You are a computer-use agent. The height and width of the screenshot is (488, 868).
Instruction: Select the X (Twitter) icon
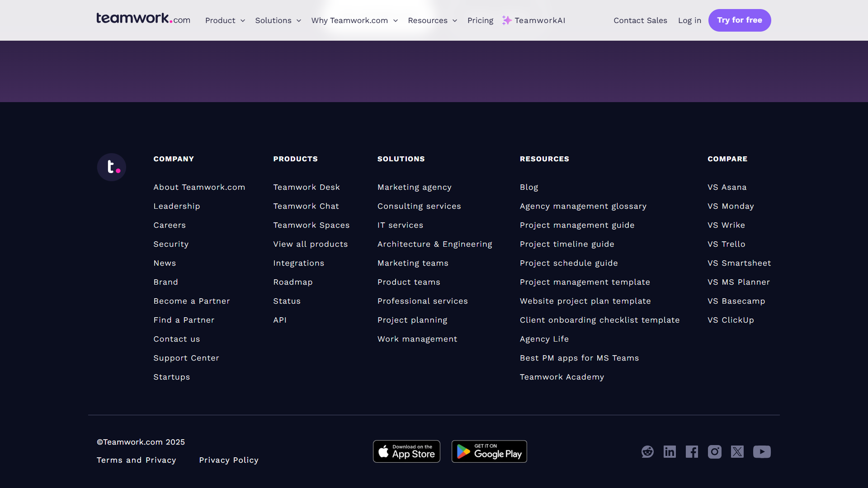coord(737,451)
